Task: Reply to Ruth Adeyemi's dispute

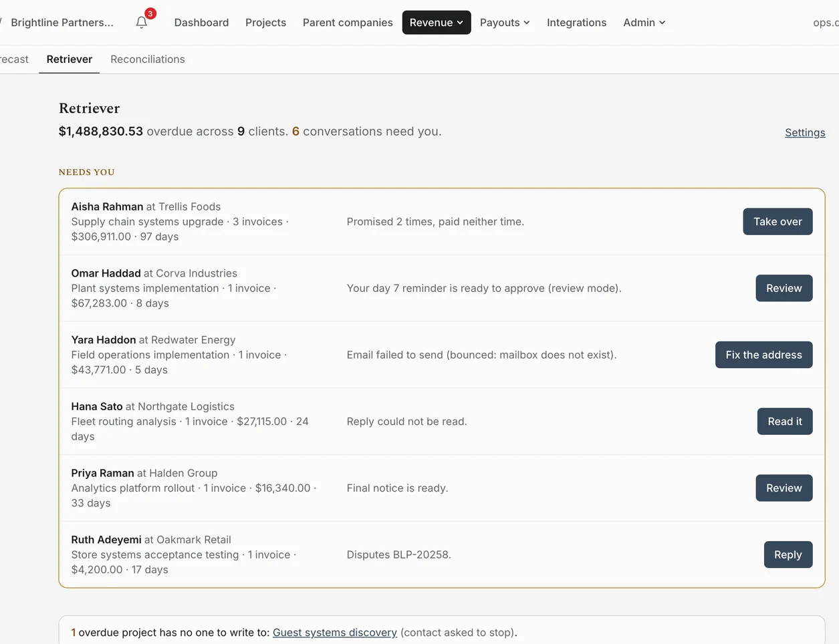Action: click(x=788, y=554)
